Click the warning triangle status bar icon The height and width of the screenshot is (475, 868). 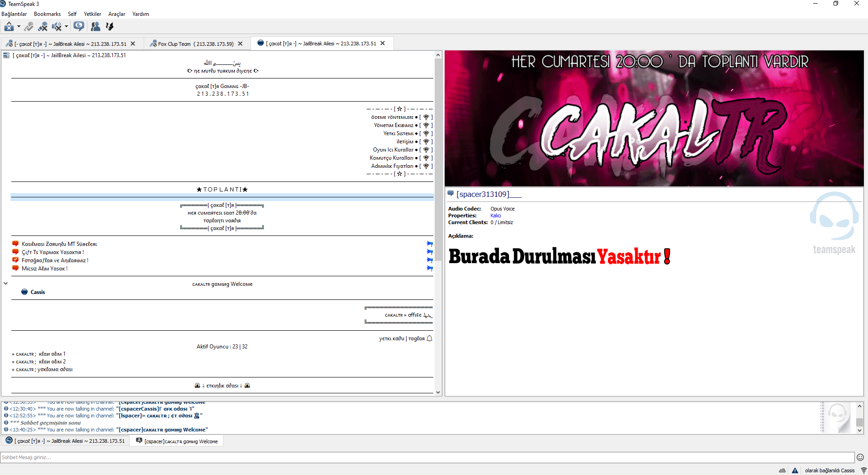coord(795,470)
